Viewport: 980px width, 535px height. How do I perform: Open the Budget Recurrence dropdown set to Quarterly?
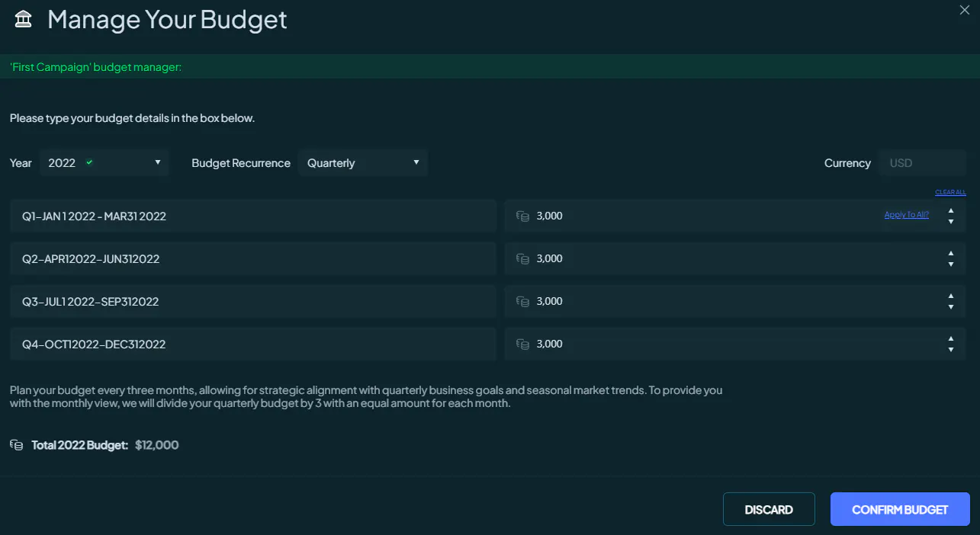363,163
